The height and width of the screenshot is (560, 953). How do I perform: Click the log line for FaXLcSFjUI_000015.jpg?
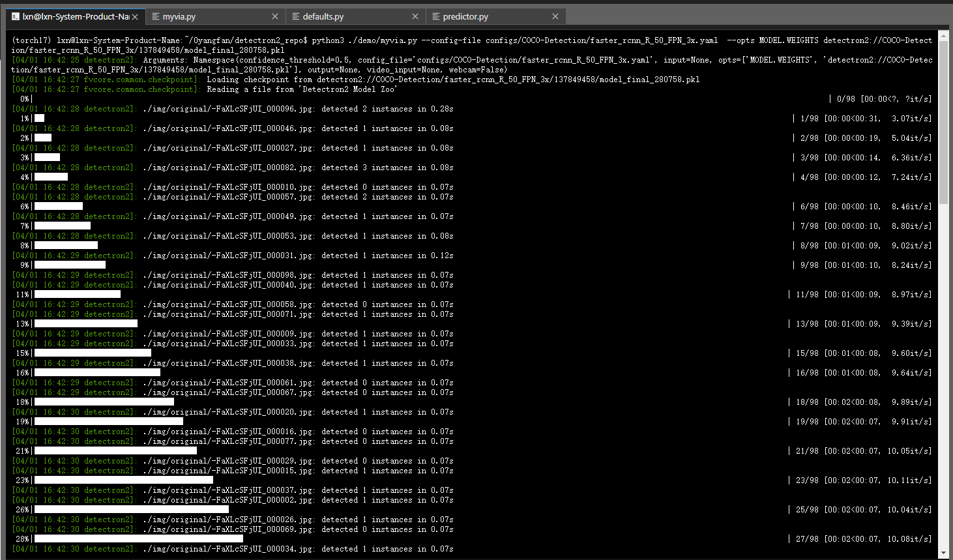(x=233, y=471)
